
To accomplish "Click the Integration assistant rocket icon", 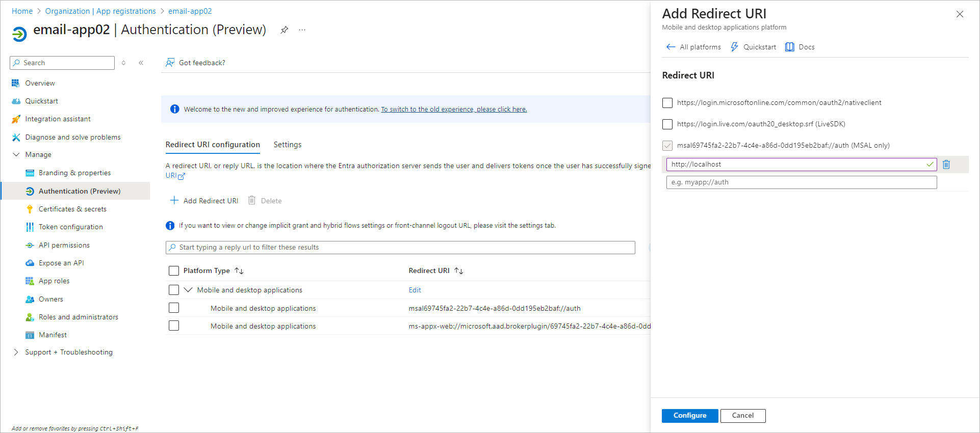I will pyautogui.click(x=16, y=119).
